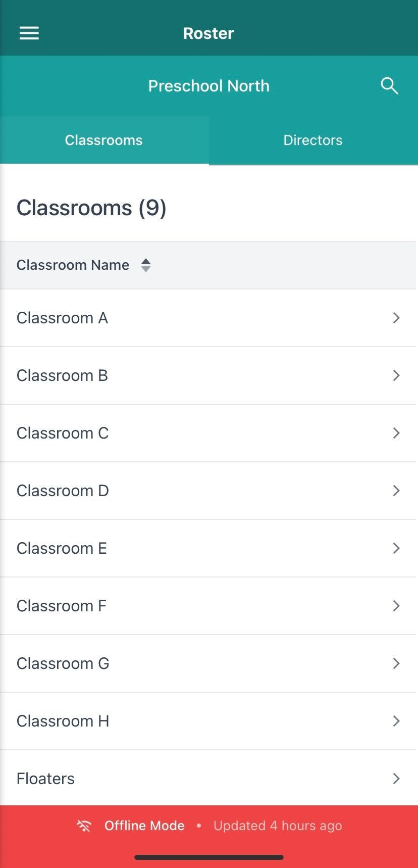418x868 pixels.
Task: Expand Classroom C with its chevron
Action: (x=396, y=433)
